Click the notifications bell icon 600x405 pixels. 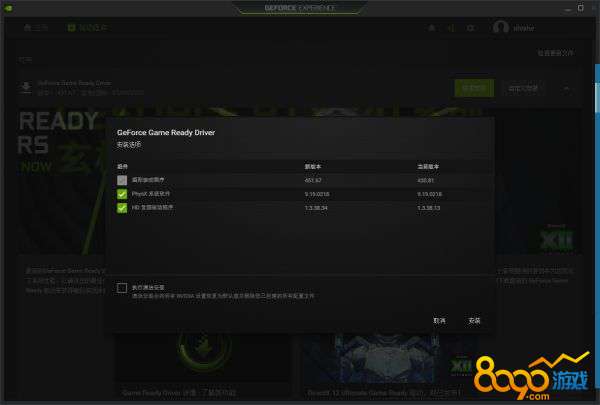431,28
